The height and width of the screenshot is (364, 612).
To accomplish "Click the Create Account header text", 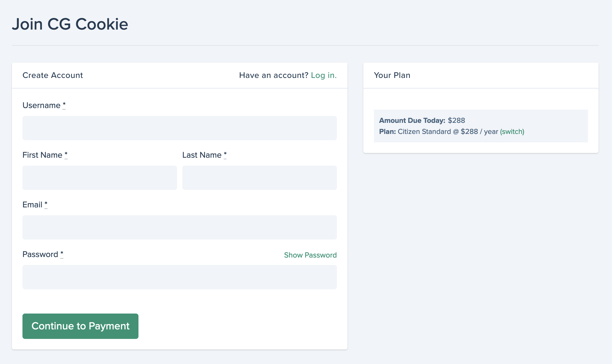I will pos(53,75).
